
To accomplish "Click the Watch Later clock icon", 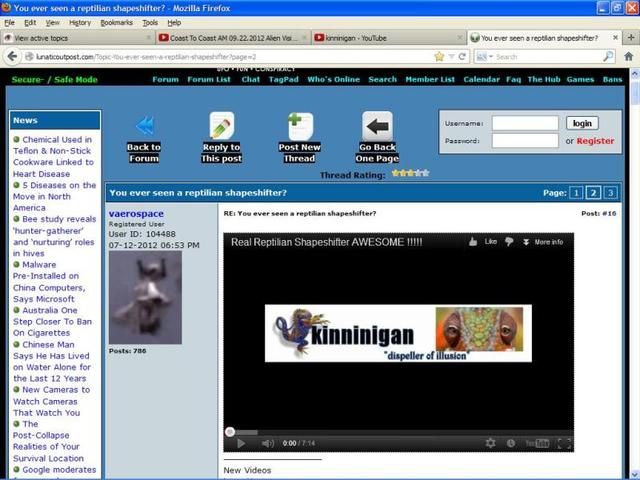I will pyautogui.click(x=511, y=443).
